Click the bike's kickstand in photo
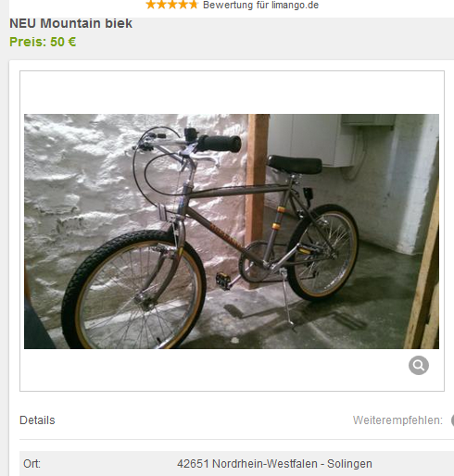 click(x=286, y=298)
